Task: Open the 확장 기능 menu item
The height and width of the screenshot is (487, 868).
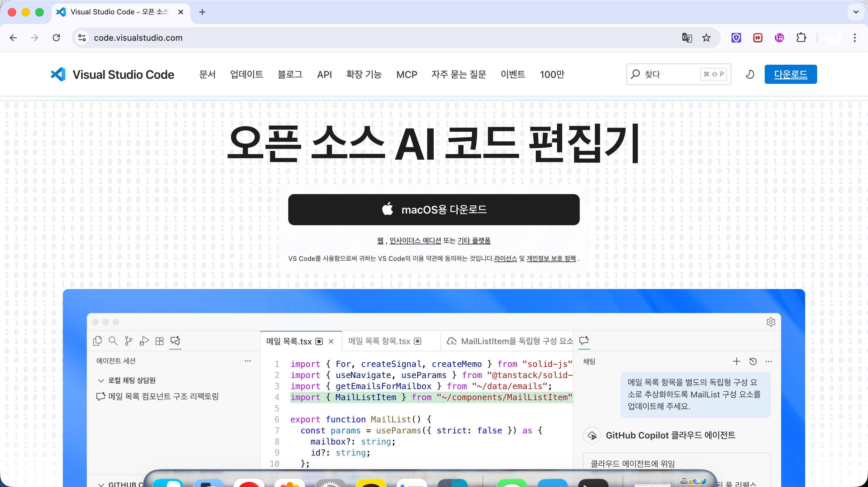Action: (364, 74)
